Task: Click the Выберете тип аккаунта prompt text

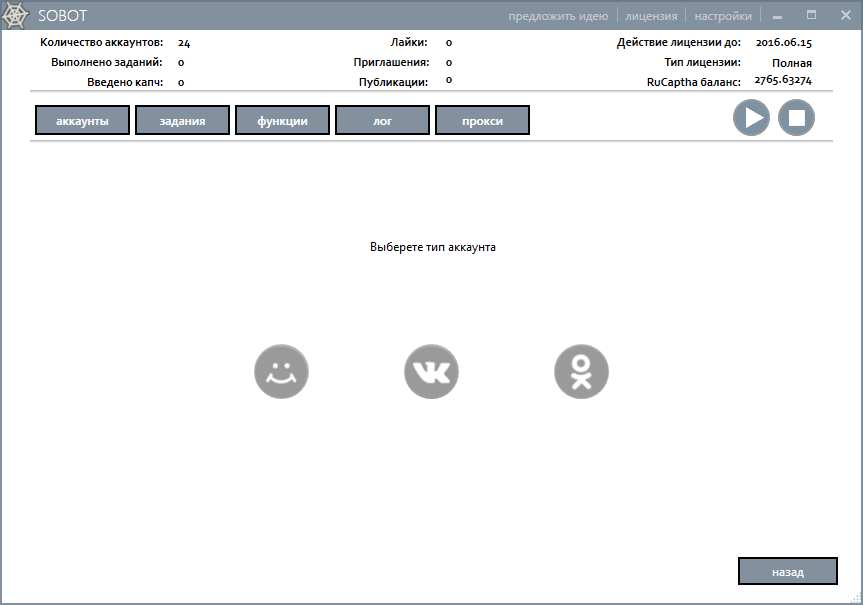Action: point(433,247)
